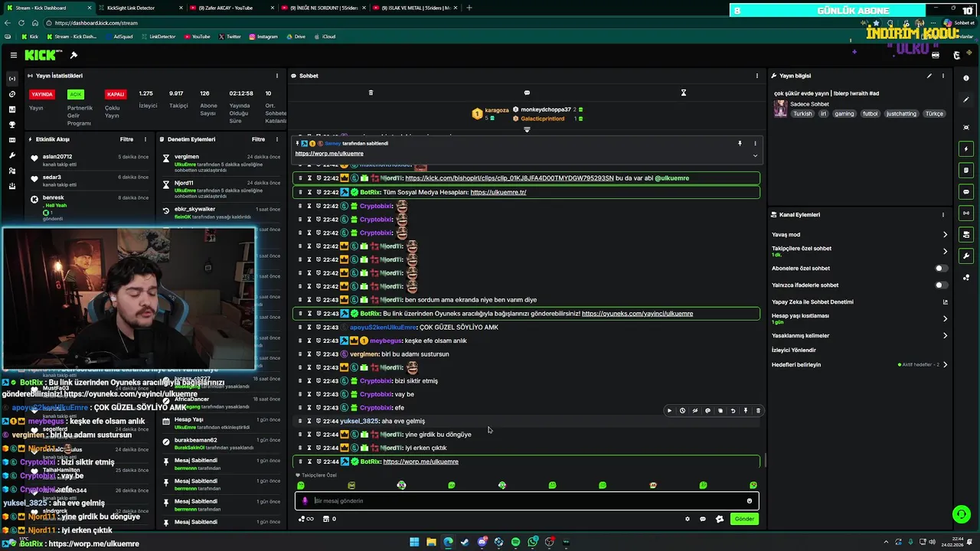Open Yapay Zeka ile Sohbet Denetimi
This screenshot has width=980, height=551.
(x=945, y=302)
